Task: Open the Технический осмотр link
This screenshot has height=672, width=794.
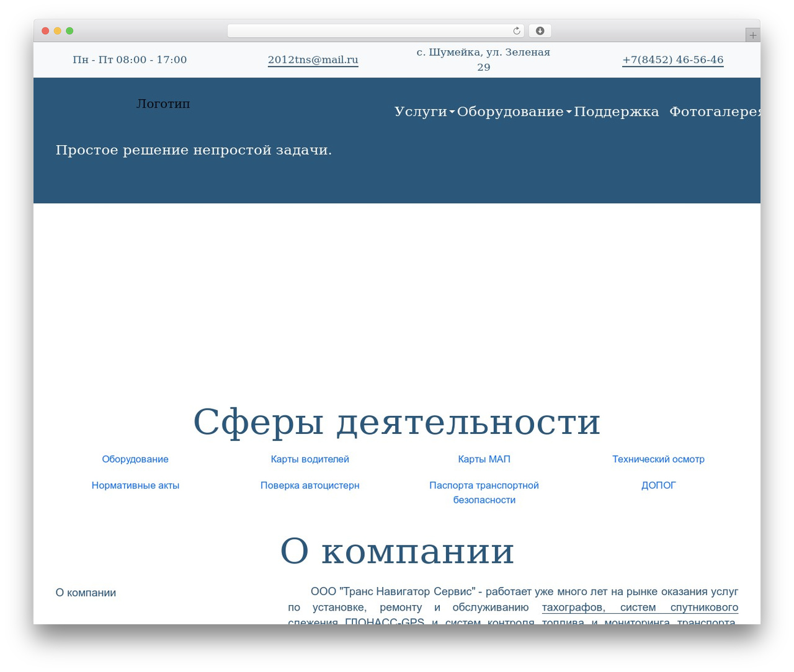Action: tap(659, 459)
